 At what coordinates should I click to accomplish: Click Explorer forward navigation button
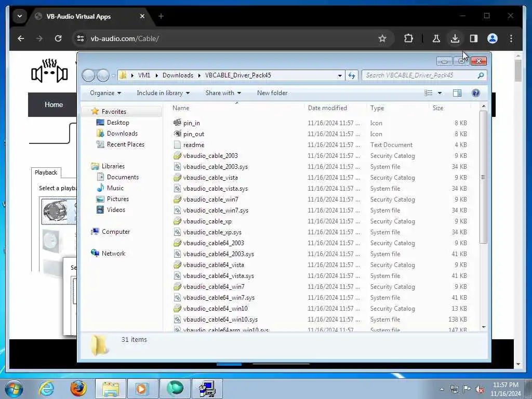pyautogui.click(x=103, y=75)
